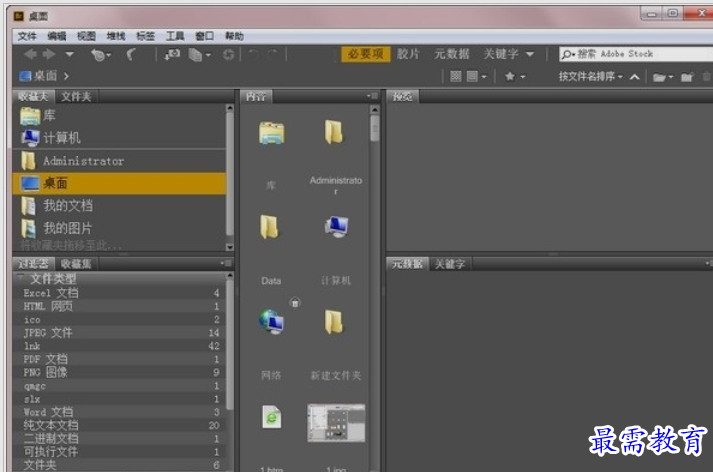Select Administrator in favorites list
The height and width of the screenshot is (472, 713).
click(x=120, y=161)
